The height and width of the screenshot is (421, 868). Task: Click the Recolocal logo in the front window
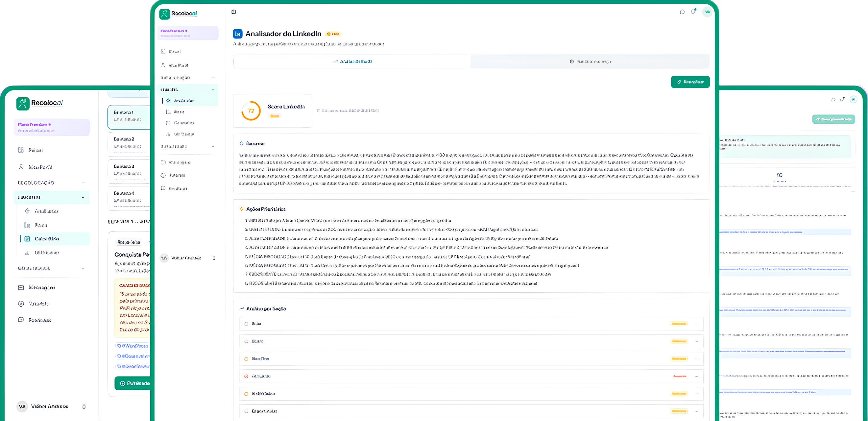[178, 14]
